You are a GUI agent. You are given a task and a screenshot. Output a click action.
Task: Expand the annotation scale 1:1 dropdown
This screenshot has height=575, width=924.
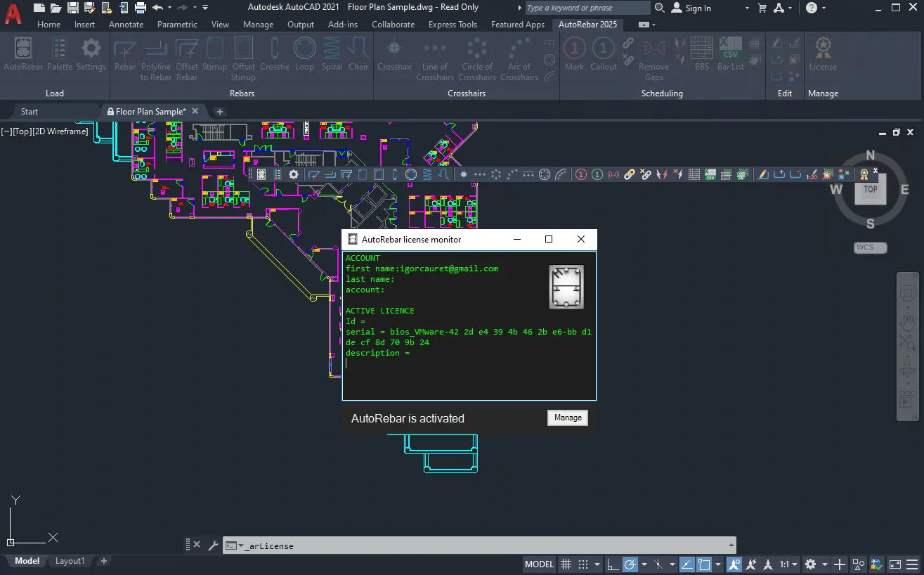coord(789,564)
